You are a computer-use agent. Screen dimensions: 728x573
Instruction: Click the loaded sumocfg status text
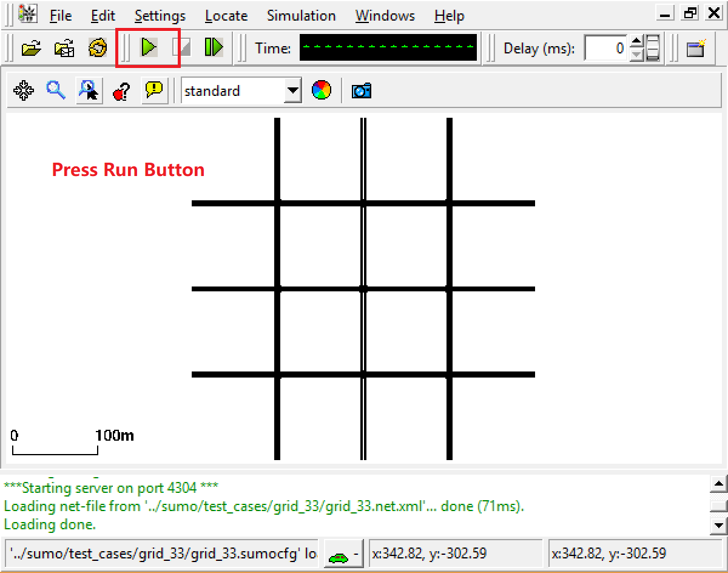164,554
